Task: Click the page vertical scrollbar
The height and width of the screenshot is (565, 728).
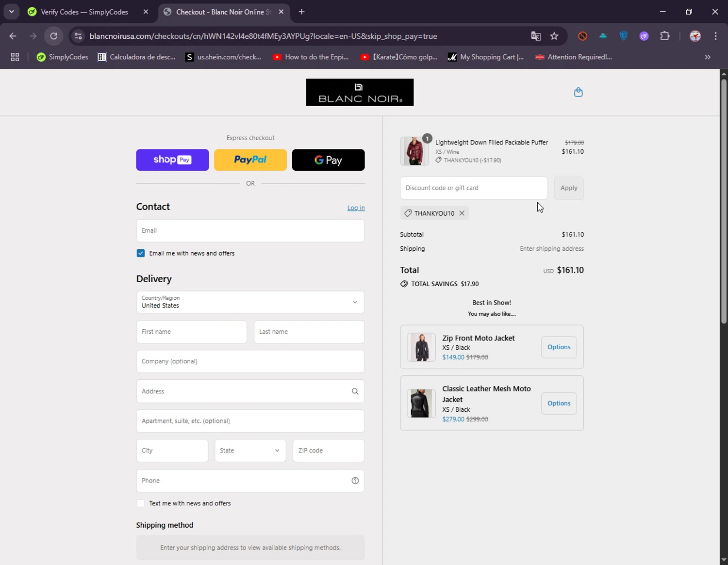Action: point(724,201)
